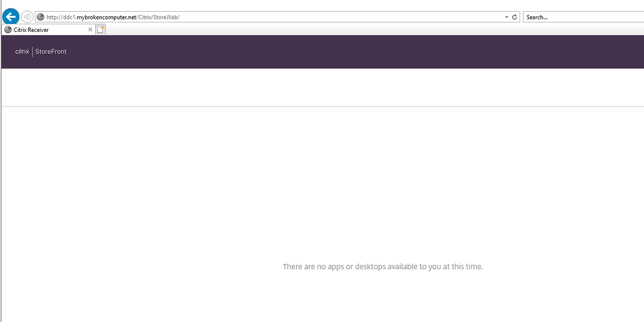Click the Citrix Receiver tab favicon
Screen dimensions: 644x322
click(8, 30)
